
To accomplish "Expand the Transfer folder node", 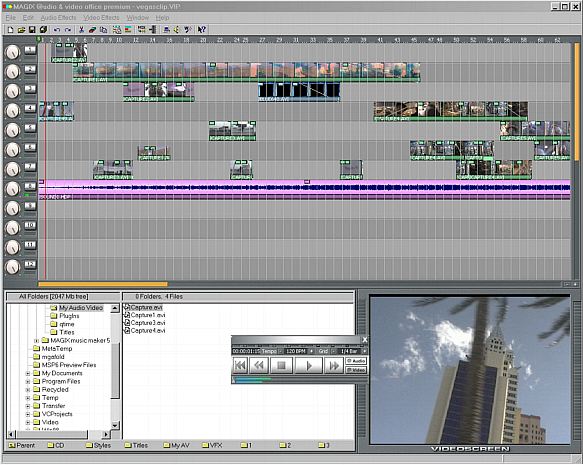I will click(x=28, y=406).
